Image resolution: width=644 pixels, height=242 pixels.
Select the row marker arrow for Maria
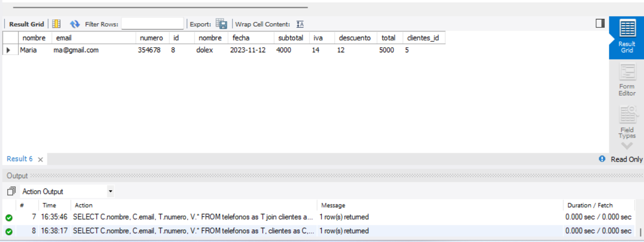click(9, 50)
